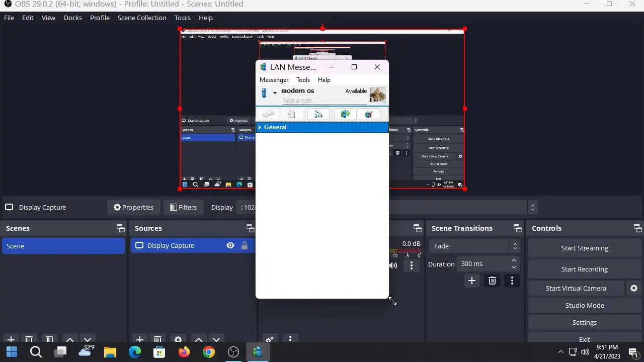This screenshot has height=362, width=644.
Task: Open File Explorer from the taskbar
Action: (110, 352)
